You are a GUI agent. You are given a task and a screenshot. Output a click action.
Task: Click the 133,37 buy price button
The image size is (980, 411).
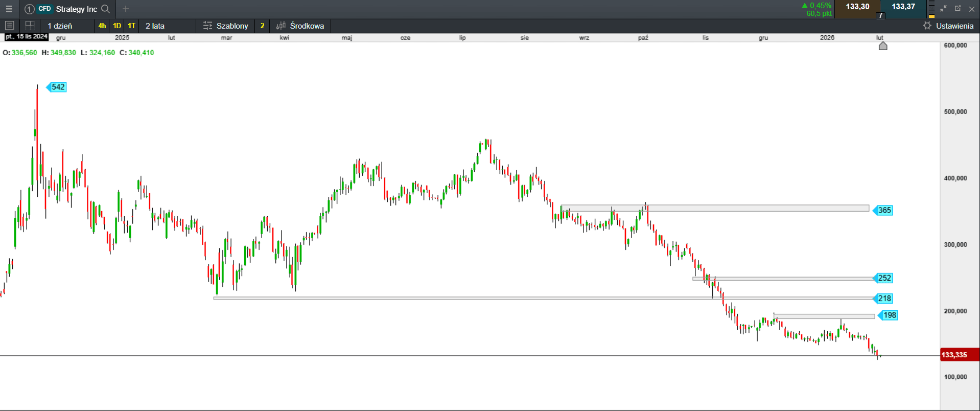tap(903, 7)
